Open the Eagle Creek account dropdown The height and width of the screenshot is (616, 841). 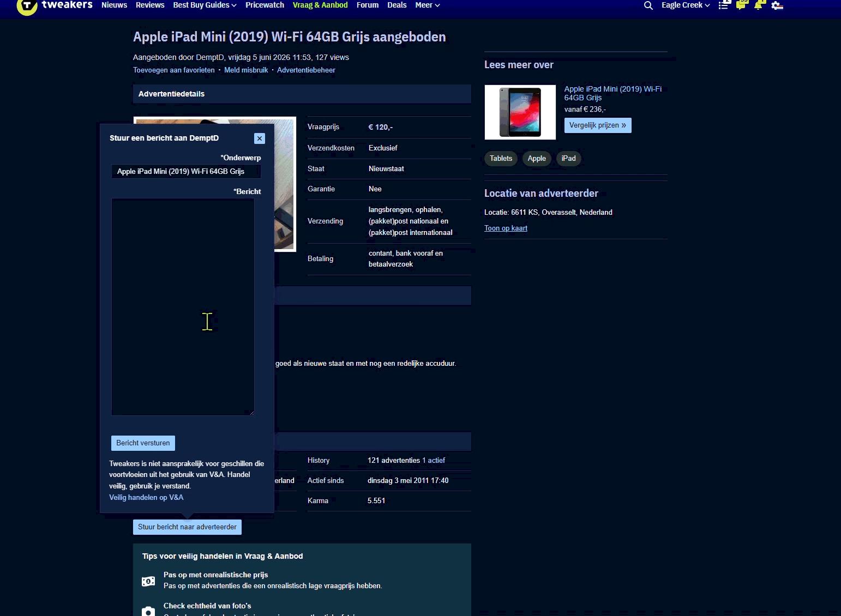coord(686,5)
